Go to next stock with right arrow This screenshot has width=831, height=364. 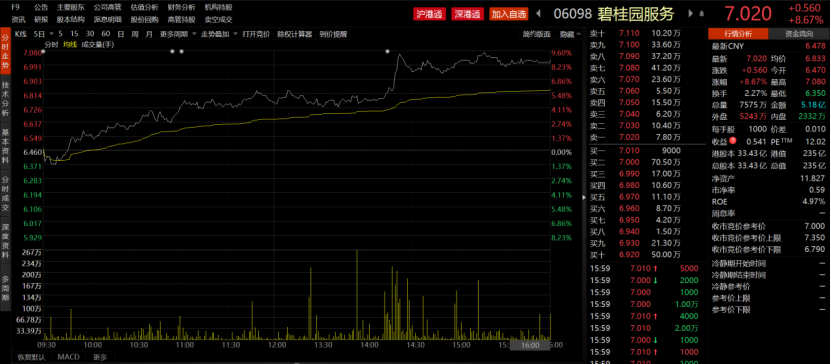point(691,14)
